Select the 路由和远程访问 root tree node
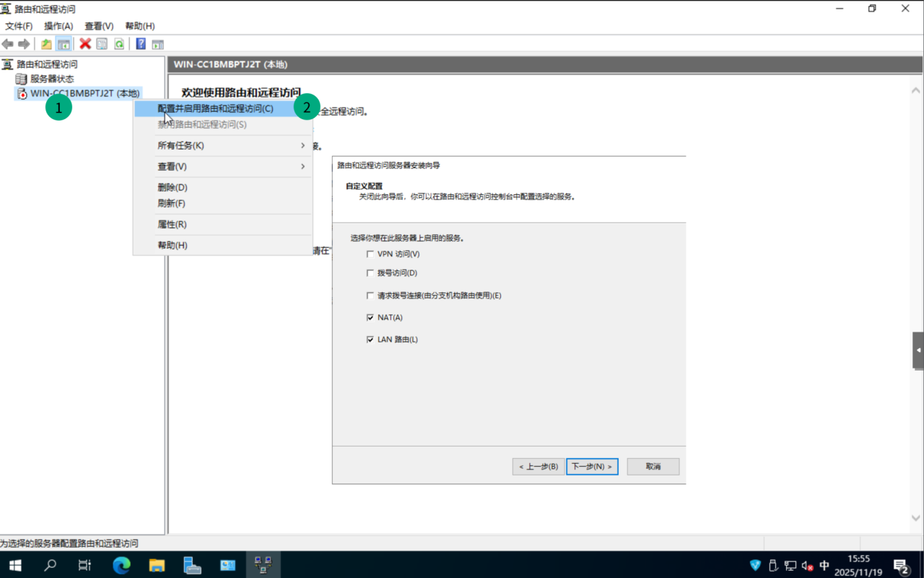 (x=47, y=64)
